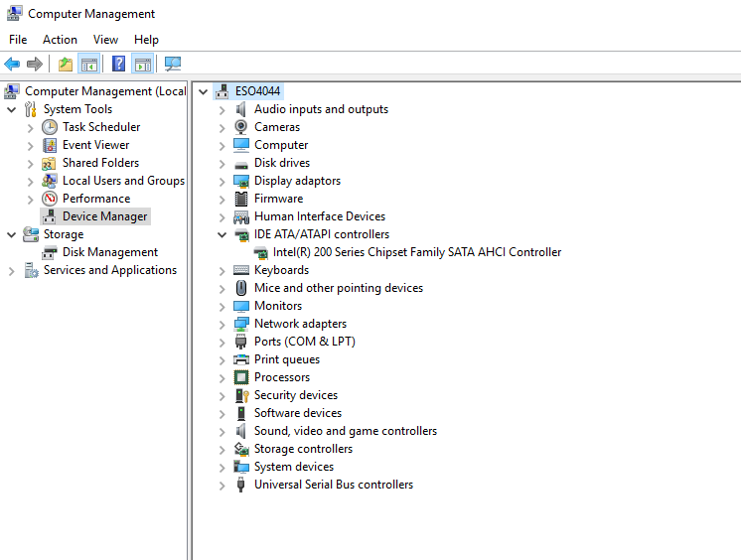Click the Print queues printer icon
Image resolution: width=741 pixels, height=560 pixels.
[241, 359]
